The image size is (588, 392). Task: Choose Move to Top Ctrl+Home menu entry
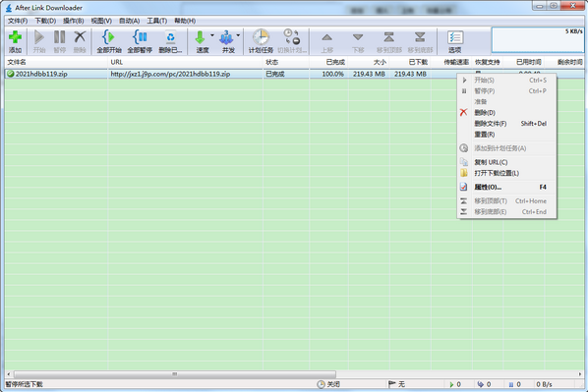(506, 201)
